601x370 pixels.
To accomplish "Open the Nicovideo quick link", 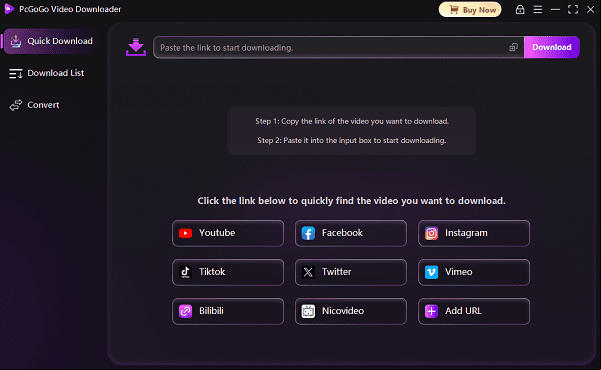I will pyautogui.click(x=351, y=311).
